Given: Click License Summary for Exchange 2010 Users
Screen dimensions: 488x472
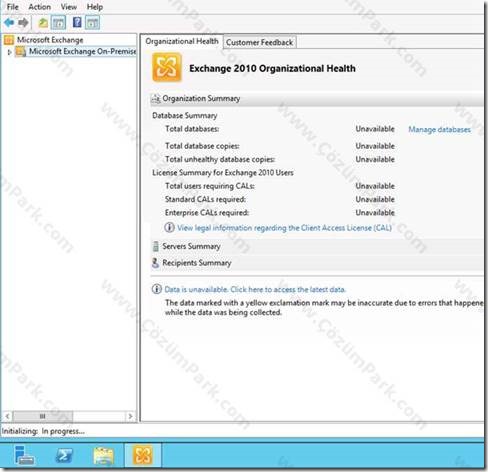Looking at the screenshot, I should tap(223, 173).
